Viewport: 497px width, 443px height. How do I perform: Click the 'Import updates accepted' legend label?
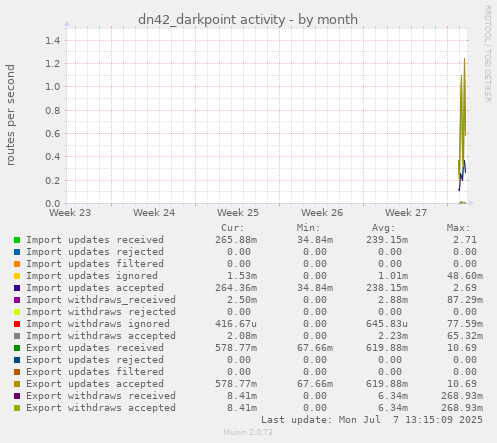coord(95,288)
